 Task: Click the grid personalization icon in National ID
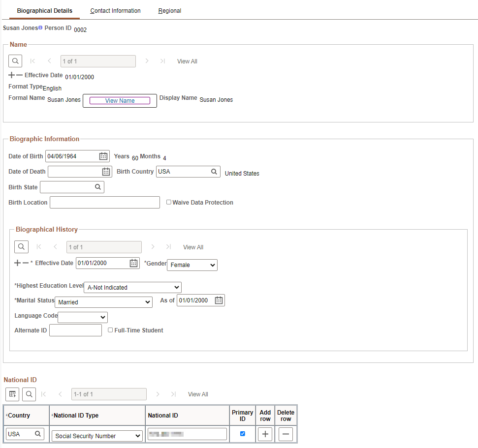[x=12, y=394]
